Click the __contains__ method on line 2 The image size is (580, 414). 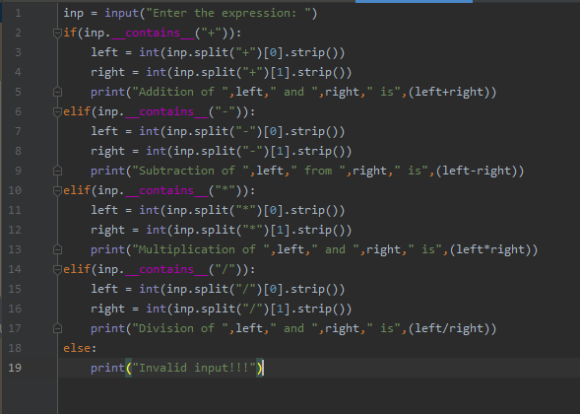tap(153, 33)
